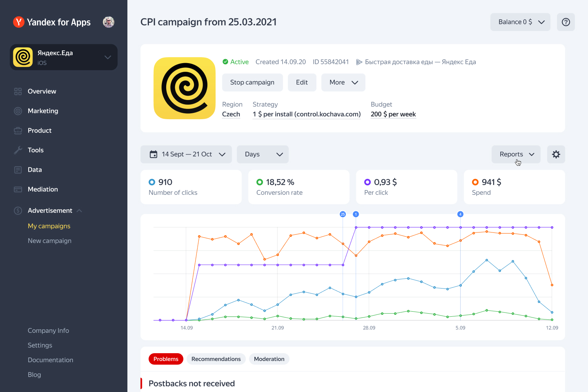Toggle the Spend metric series
The width and height of the screenshot is (588, 392).
475,182
